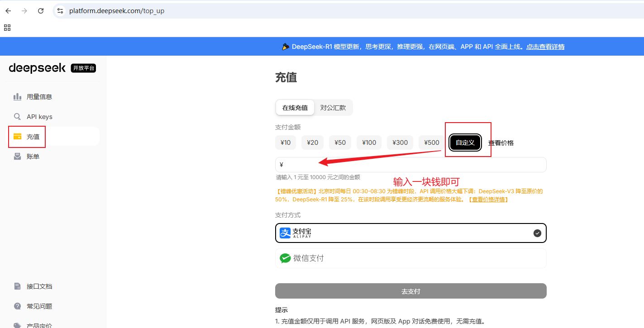Choose 微信支付 payment option

(x=410, y=258)
